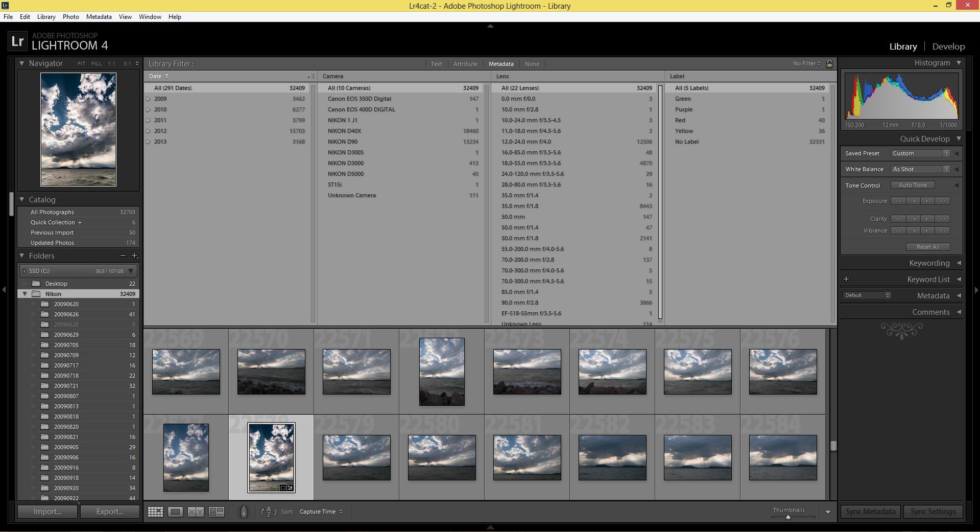The height and width of the screenshot is (532, 980).
Task: Open the No Filter presets dropdown
Action: (x=806, y=63)
